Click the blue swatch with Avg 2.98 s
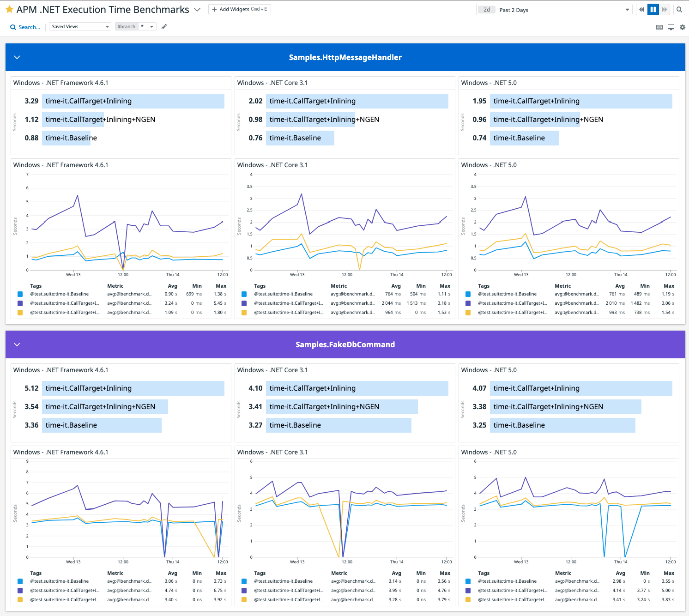Viewport: 689px width, 616px height. [x=468, y=581]
